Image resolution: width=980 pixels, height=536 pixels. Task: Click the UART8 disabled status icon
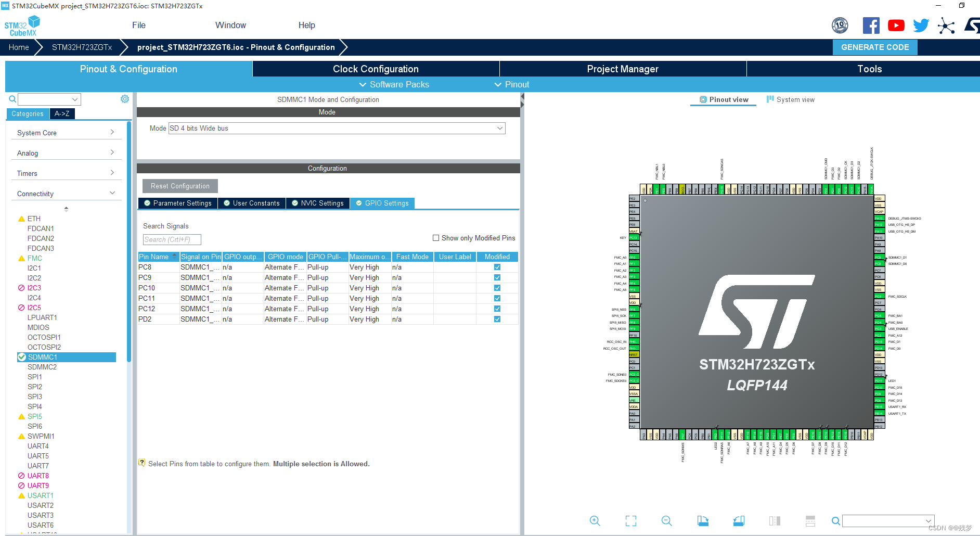coord(21,476)
